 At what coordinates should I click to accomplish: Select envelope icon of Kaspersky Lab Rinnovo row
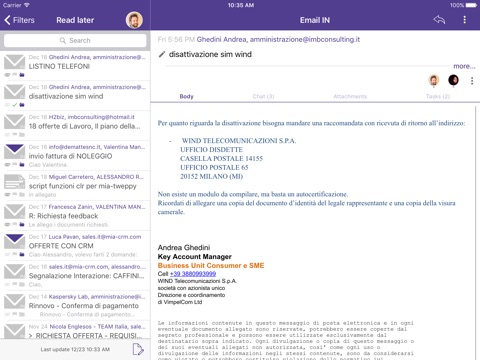click(14, 302)
